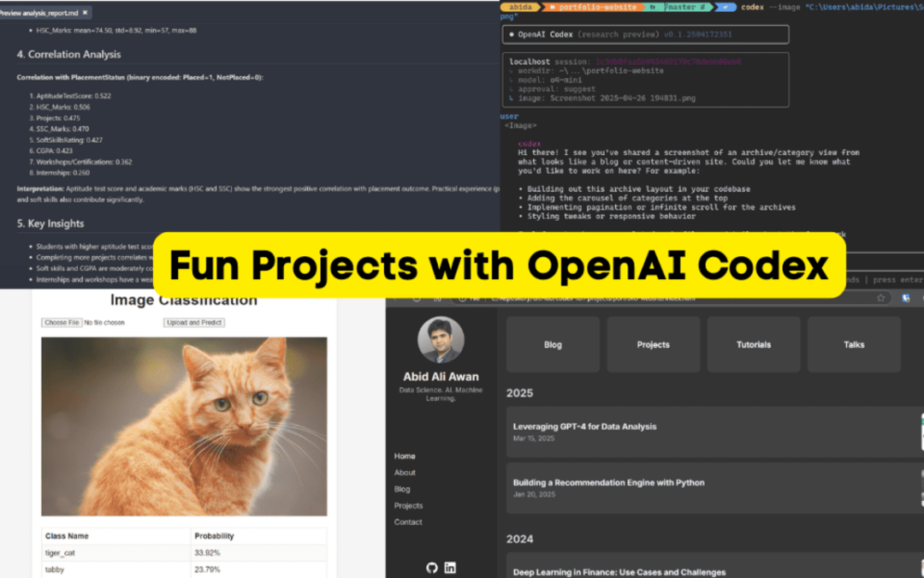Screen dimensions: 924x578
Task: Click 'No file chosen' label
Action: click(104, 323)
